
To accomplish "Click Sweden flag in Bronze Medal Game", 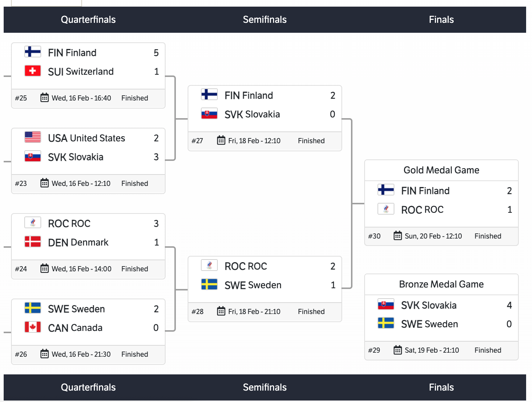I will coord(386,323).
